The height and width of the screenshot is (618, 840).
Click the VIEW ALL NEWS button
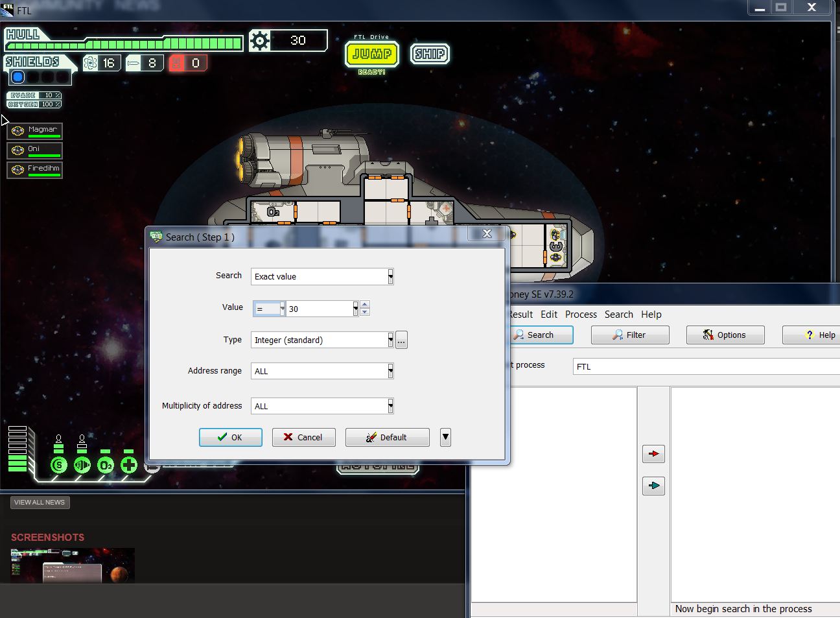(40, 503)
